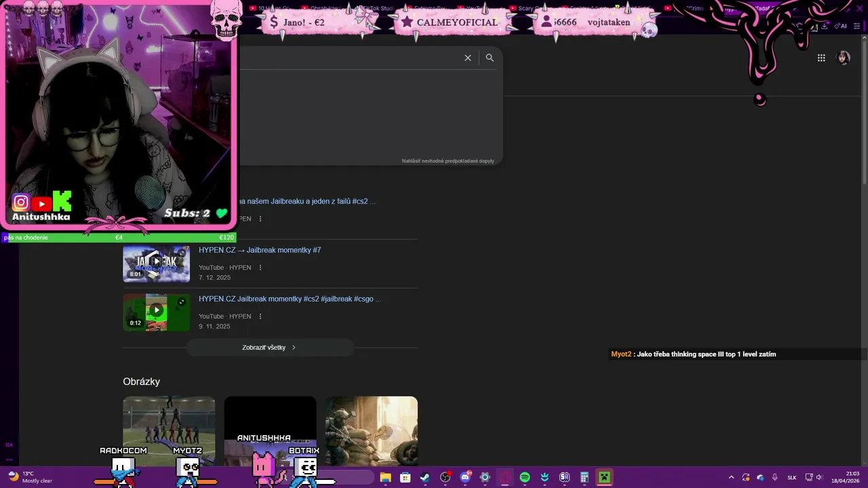Click the Obrázky section heading

coord(141,382)
